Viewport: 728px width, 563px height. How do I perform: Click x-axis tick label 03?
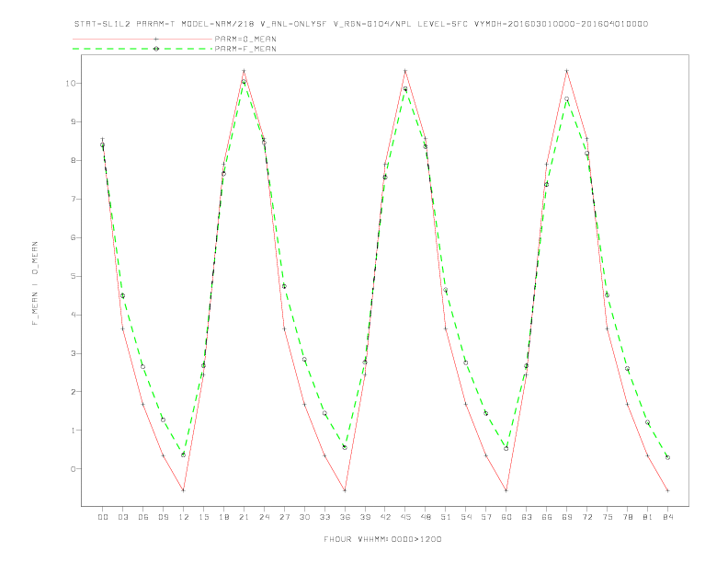coord(122,517)
